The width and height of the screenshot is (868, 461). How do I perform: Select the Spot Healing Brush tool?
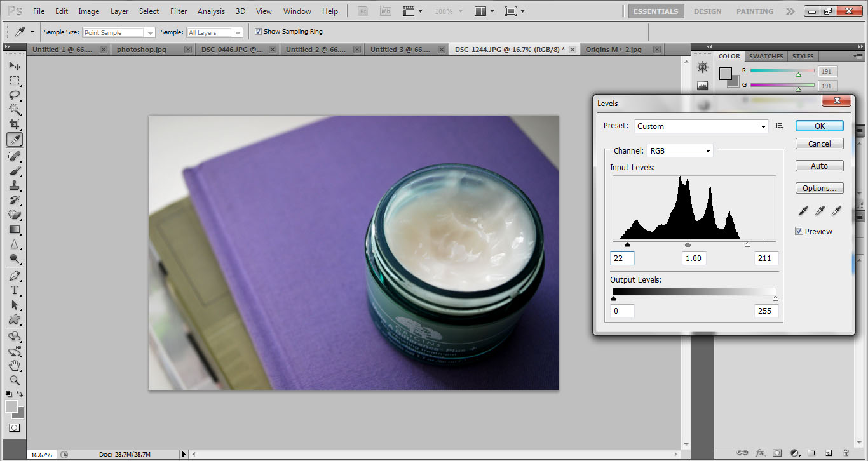14,156
